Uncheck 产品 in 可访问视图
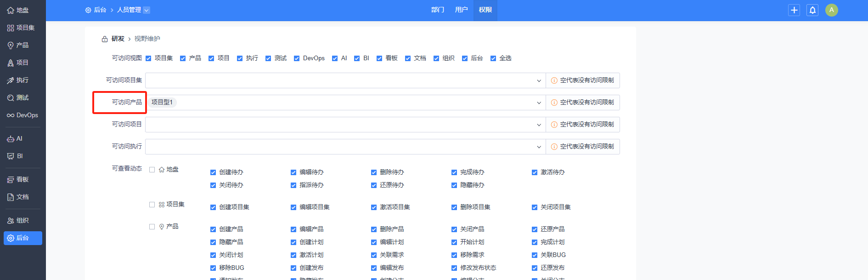 pos(183,58)
